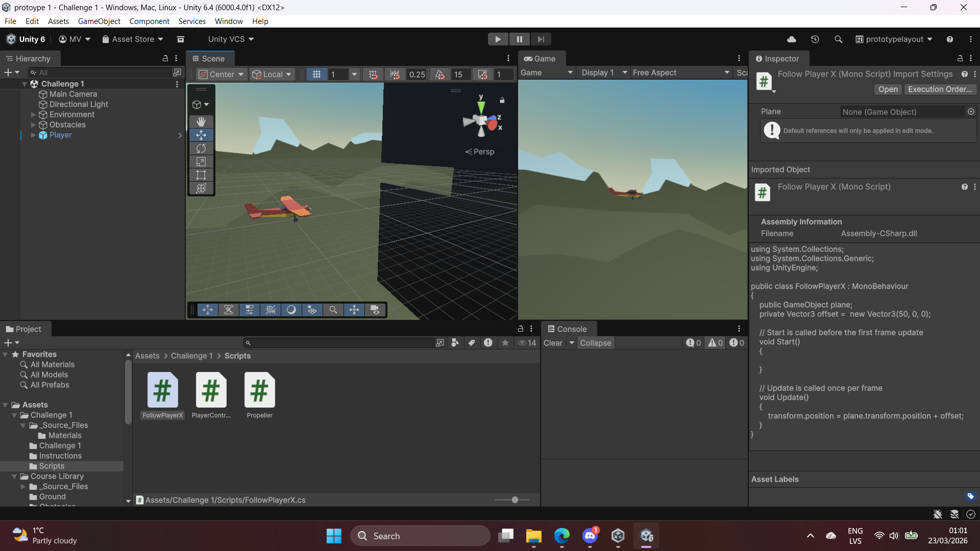Open the GameObject menu

[x=99, y=21]
